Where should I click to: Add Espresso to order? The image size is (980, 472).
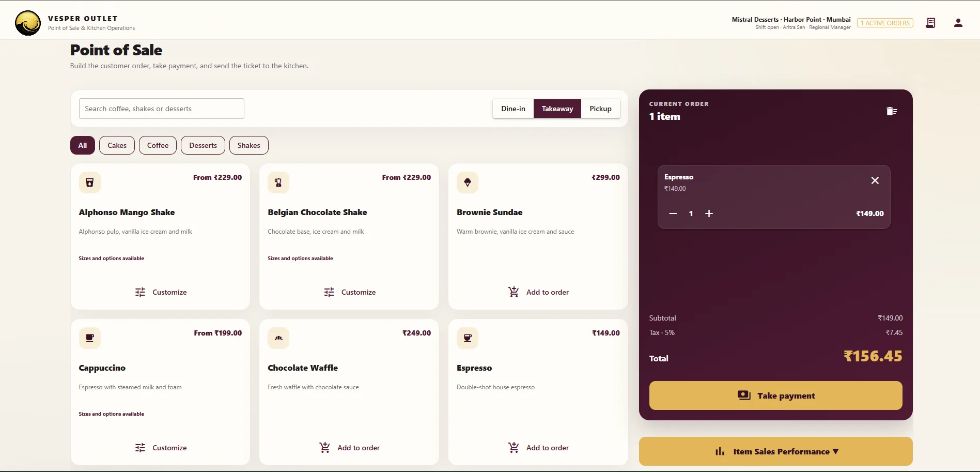click(538, 448)
